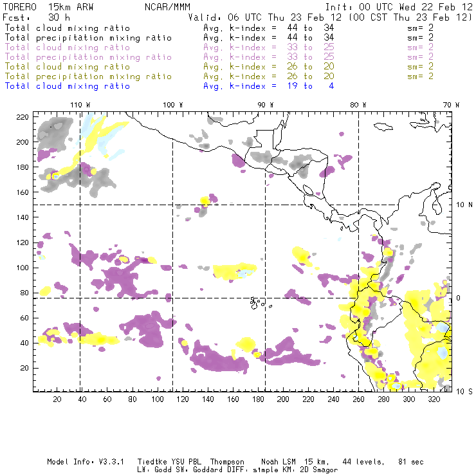The image size is (476, 476).
Task: Click the "100 W" longitude label
Action: pyautogui.click(x=173, y=105)
